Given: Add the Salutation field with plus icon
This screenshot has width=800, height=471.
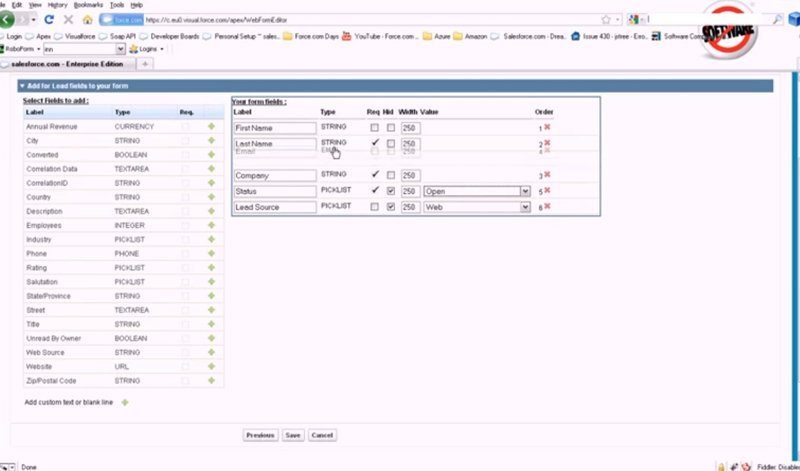Looking at the screenshot, I should [x=211, y=282].
